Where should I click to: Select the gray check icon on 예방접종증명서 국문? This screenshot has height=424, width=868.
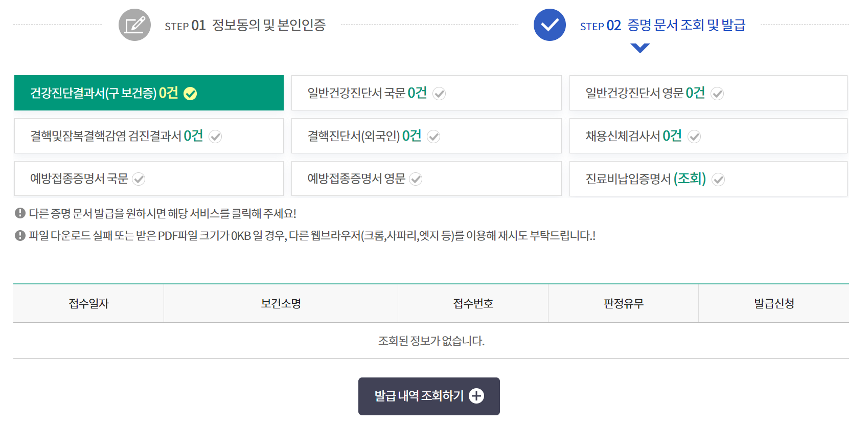pyautogui.click(x=139, y=180)
